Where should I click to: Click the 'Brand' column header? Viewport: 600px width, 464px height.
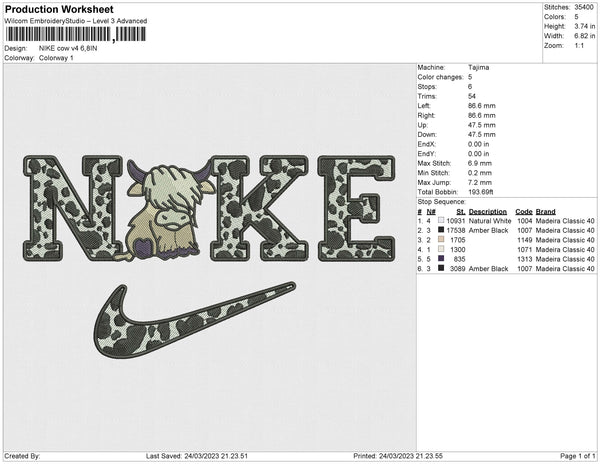pos(546,212)
